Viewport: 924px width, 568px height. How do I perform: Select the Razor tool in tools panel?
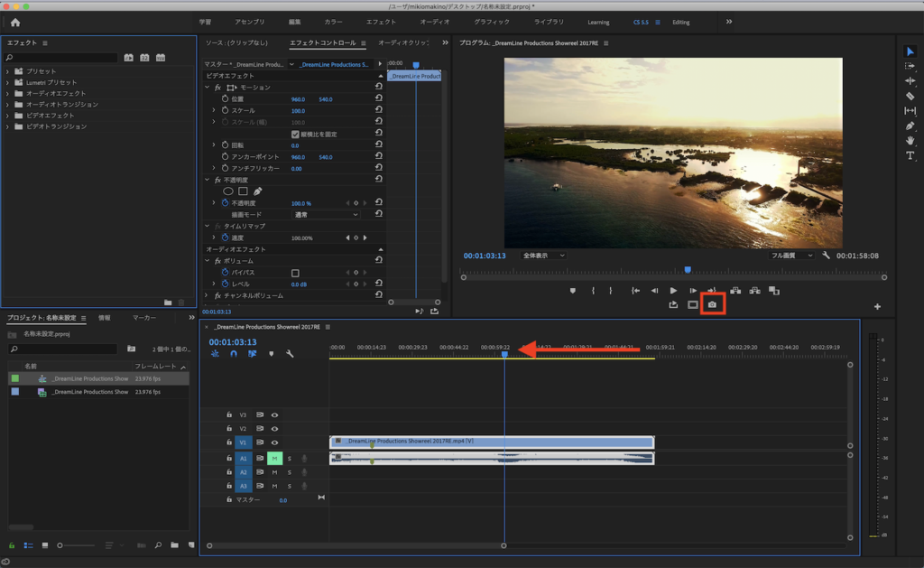point(910,96)
